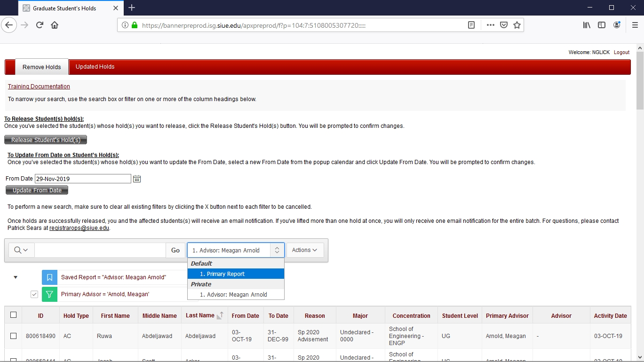Expand the Actions menu
Viewport: 644px width, 362px height.
point(305,250)
